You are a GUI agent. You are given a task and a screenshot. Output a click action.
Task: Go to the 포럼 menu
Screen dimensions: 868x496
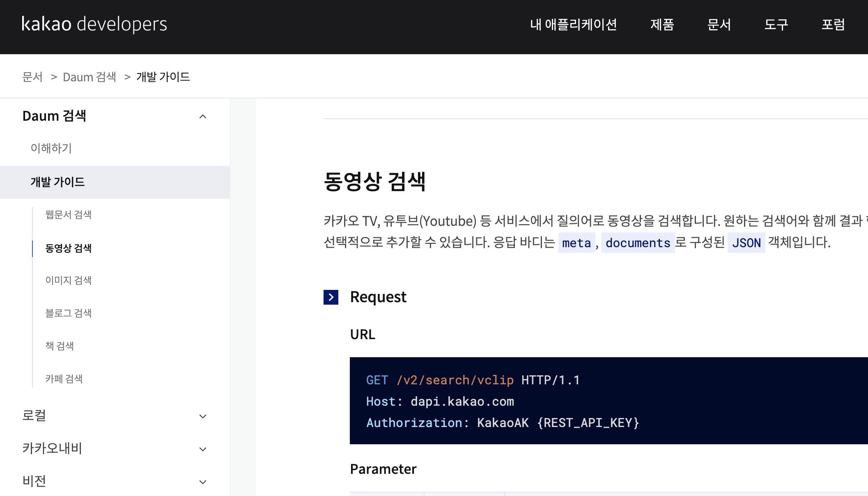point(833,25)
